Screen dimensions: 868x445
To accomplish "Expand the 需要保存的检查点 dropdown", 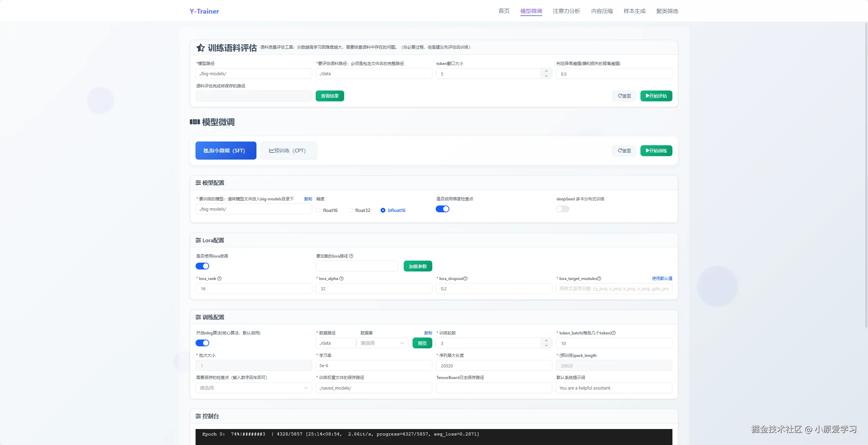I will 253,388.
